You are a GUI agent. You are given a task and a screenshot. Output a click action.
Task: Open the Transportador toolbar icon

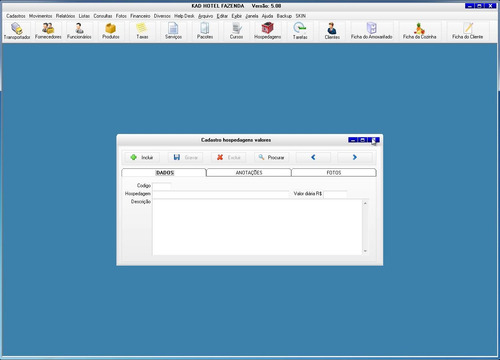click(17, 31)
